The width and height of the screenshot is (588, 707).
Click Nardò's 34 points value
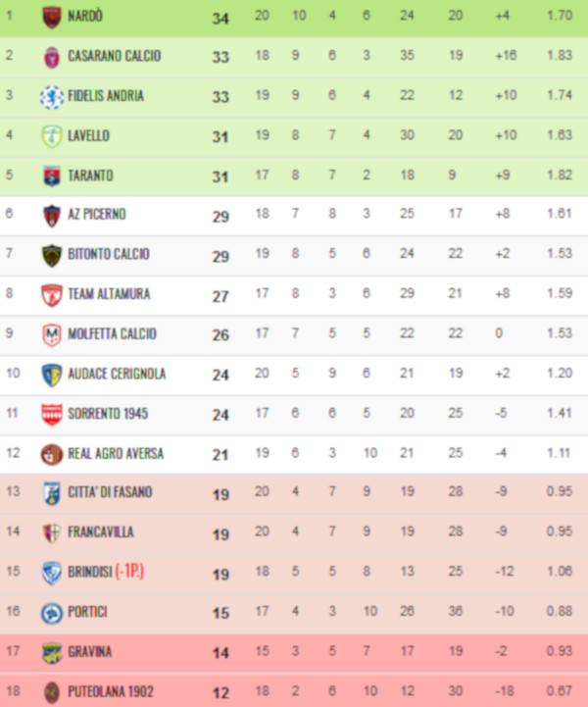(220, 18)
